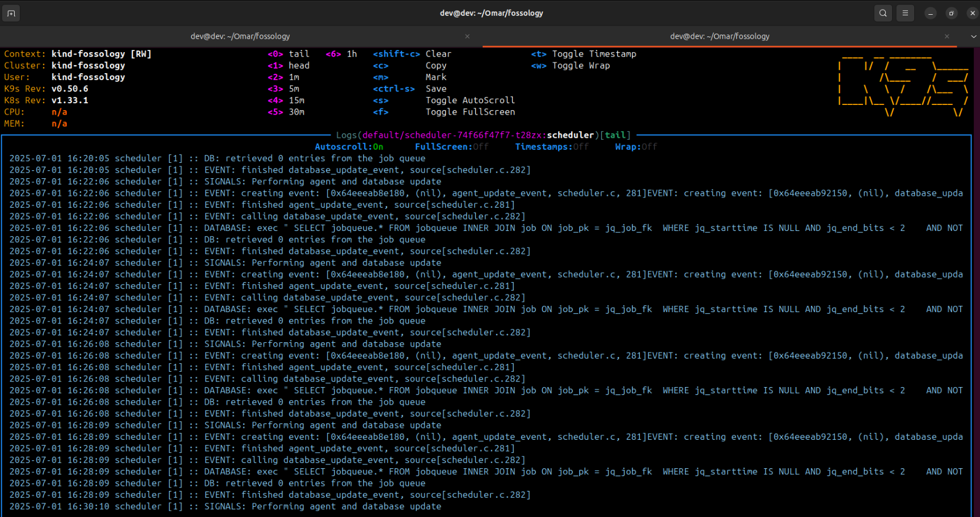Click K9s Rev value v0.50.6
The width and height of the screenshot is (980, 517).
point(70,89)
